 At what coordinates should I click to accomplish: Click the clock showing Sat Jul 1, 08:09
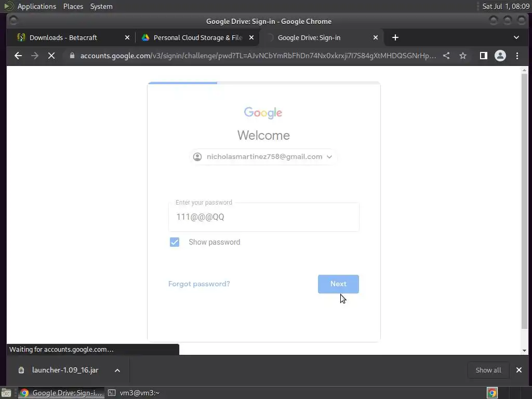click(506, 6)
